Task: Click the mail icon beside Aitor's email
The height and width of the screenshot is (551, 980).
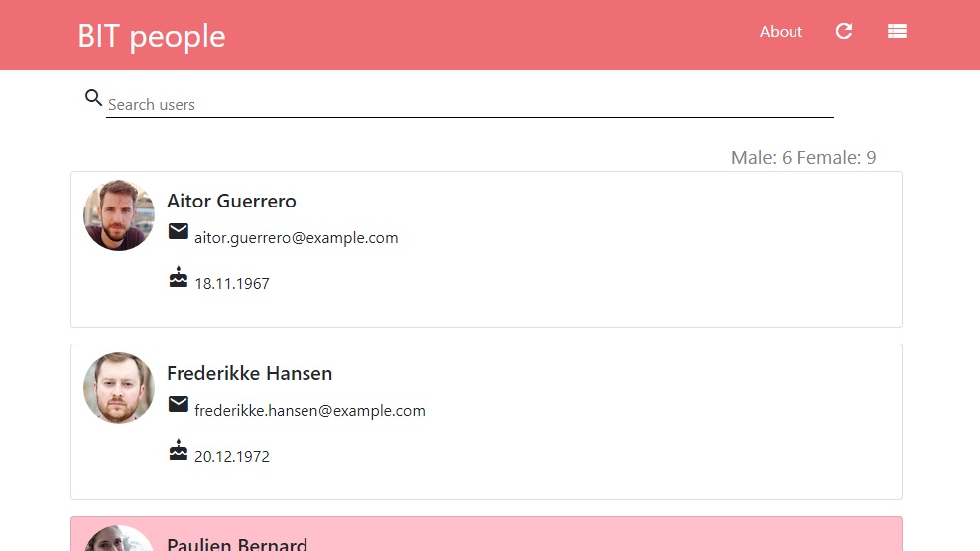Action: pyautogui.click(x=179, y=231)
